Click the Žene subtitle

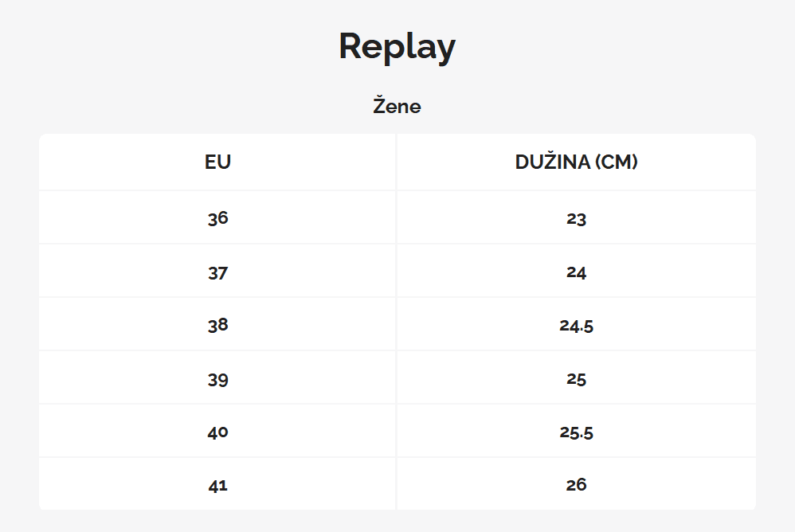tap(397, 106)
